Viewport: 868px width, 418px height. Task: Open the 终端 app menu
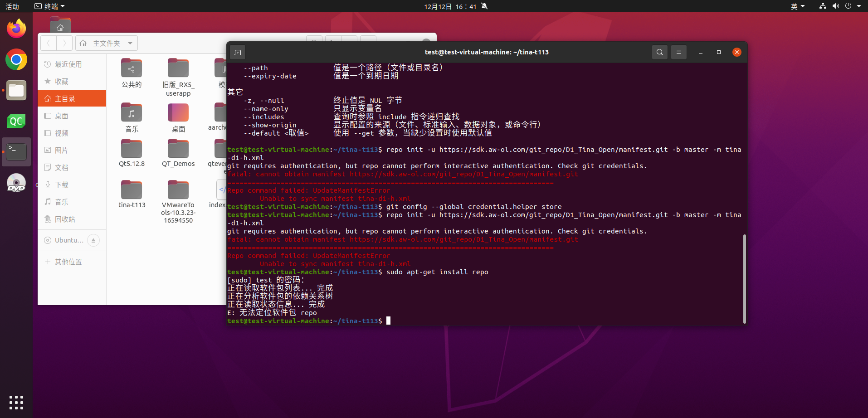[50, 6]
